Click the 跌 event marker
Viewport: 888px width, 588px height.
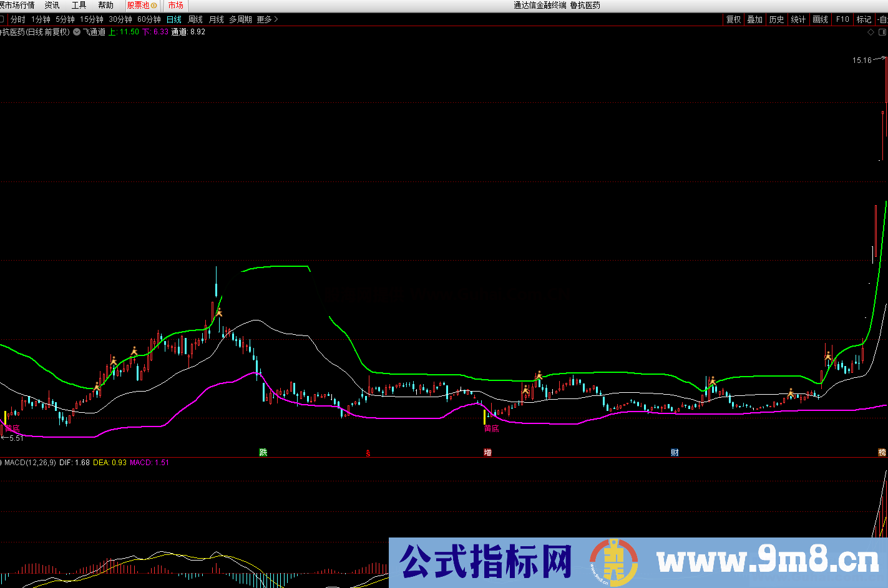[x=263, y=453]
